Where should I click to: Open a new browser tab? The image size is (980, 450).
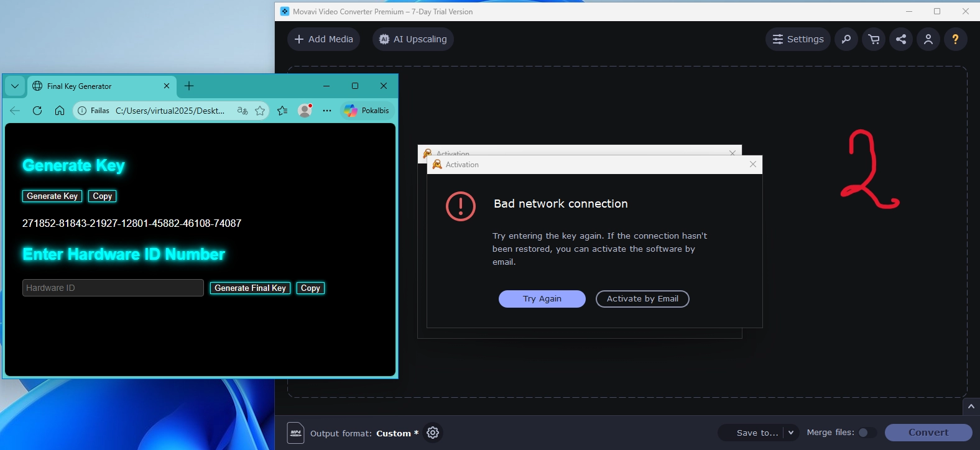pos(189,86)
